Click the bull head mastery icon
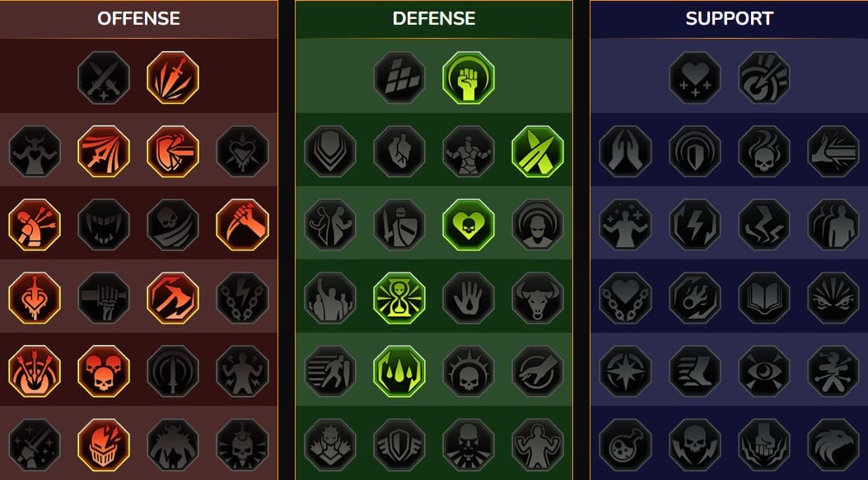This screenshot has height=480, width=868. [x=538, y=298]
